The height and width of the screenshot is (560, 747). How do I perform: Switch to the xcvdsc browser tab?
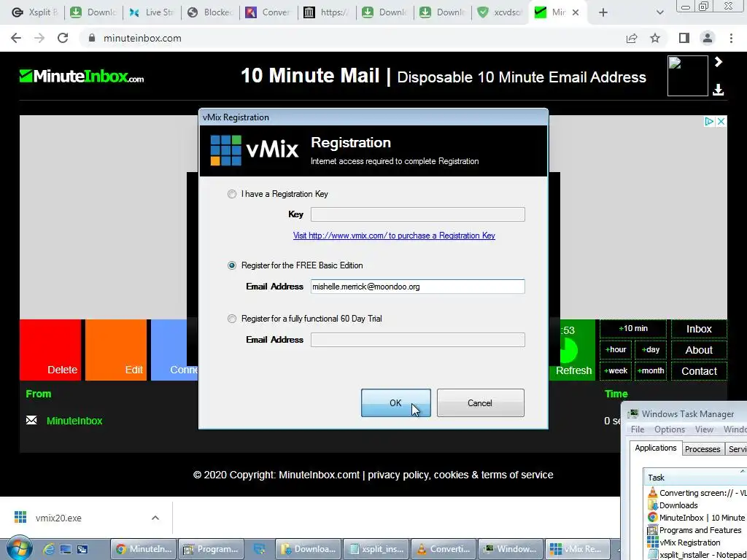pos(500,12)
